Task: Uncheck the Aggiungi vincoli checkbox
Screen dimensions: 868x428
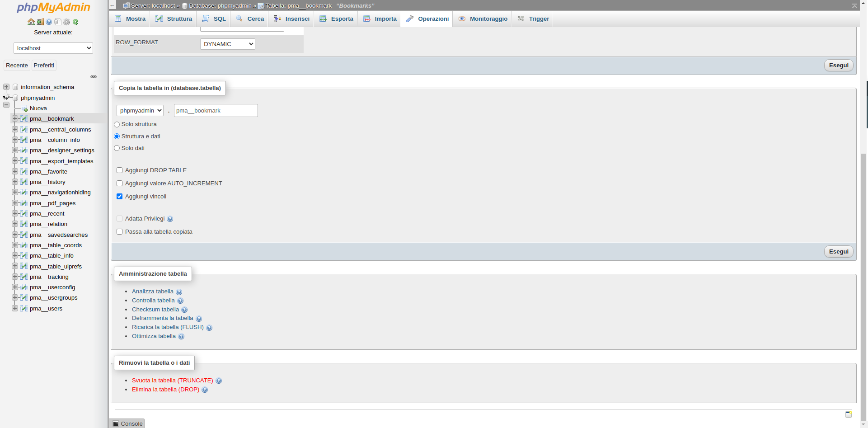Action: coord(120,197)
